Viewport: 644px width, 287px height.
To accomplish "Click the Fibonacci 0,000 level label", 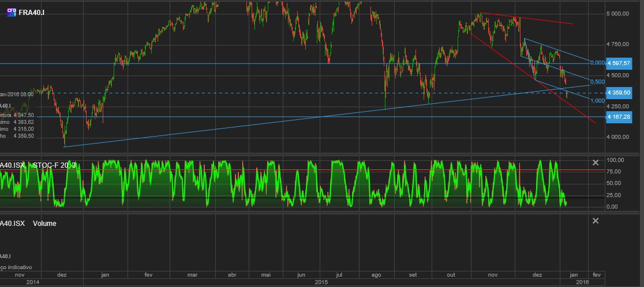I will 597,62.
